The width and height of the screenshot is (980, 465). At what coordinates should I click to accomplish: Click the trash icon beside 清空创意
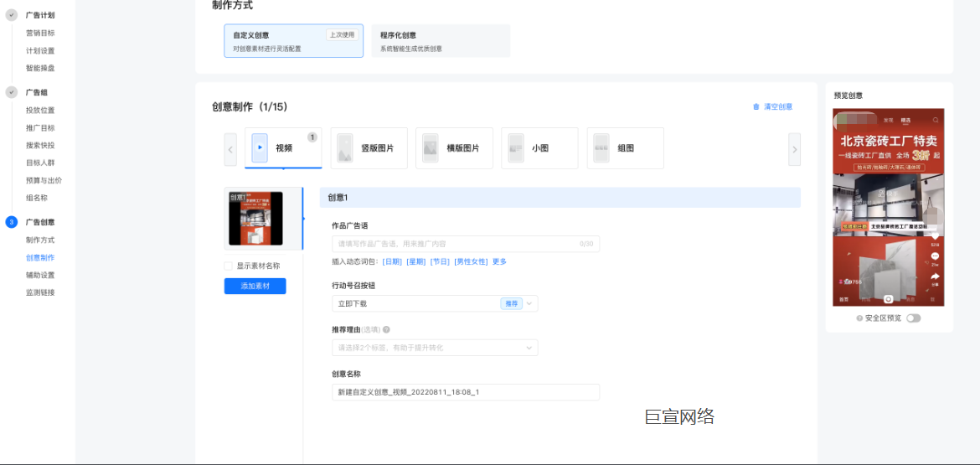[x=756, y=107]
